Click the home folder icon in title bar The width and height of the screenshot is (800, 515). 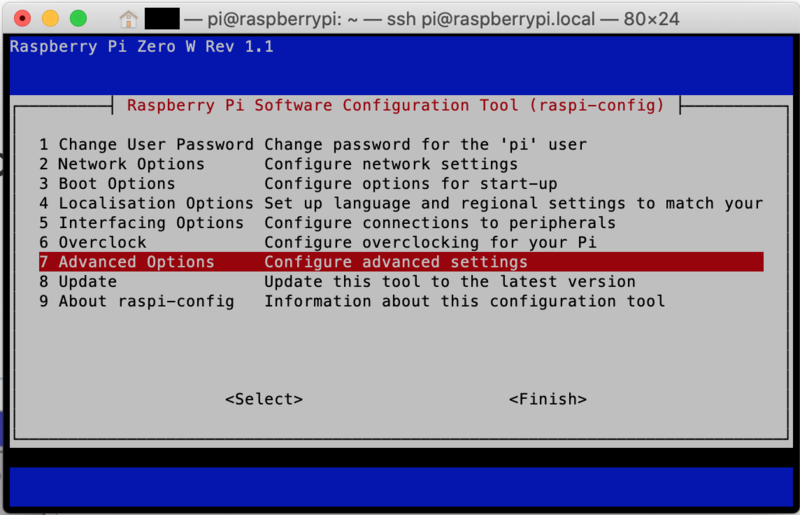tap(129, 19)
